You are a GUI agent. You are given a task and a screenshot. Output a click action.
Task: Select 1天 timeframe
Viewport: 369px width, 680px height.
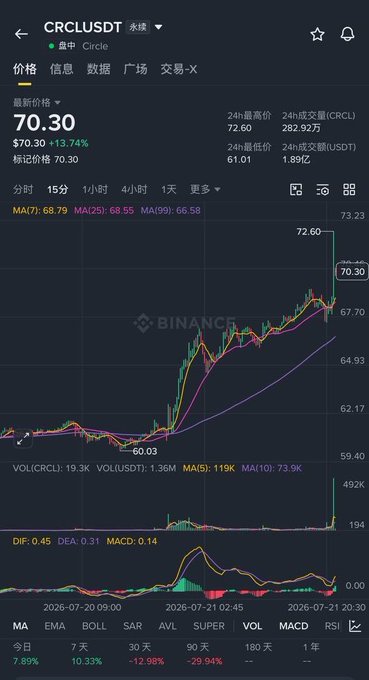coord(169,190)
